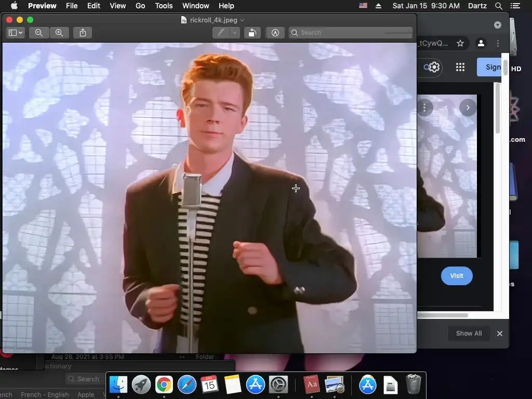Open the Window menu

196,6
